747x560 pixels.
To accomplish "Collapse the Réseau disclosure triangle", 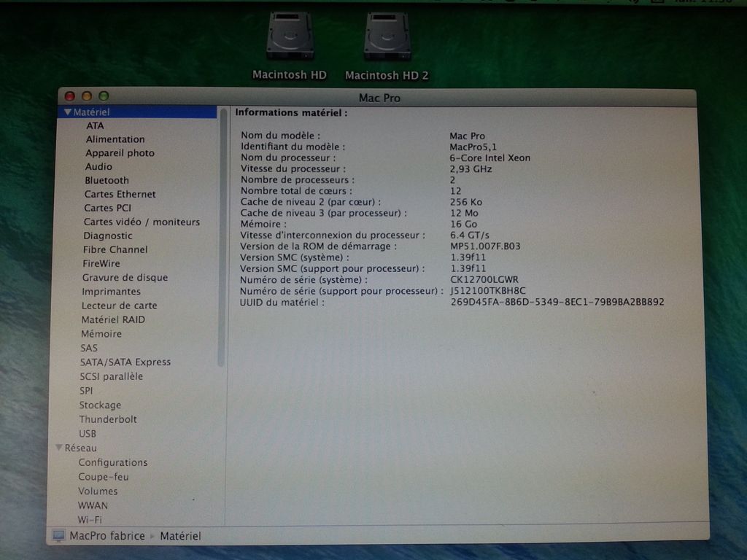I will (59, 448).
